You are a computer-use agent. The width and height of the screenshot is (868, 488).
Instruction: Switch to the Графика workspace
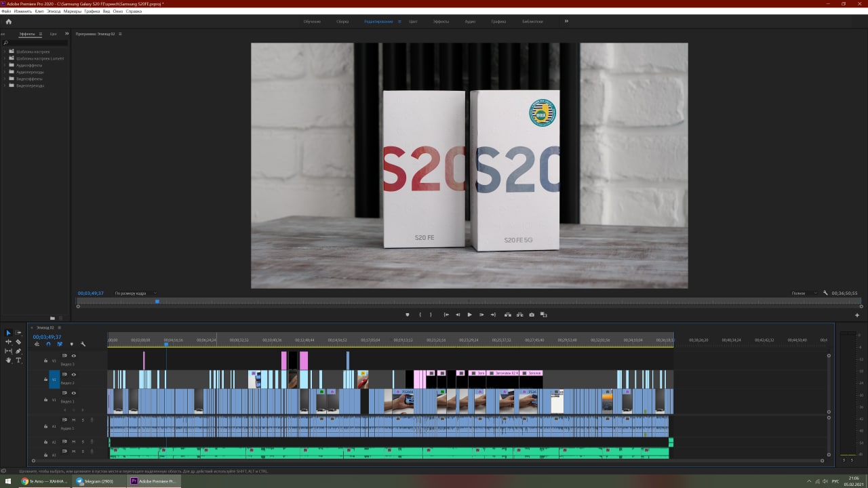click(498, 22)
